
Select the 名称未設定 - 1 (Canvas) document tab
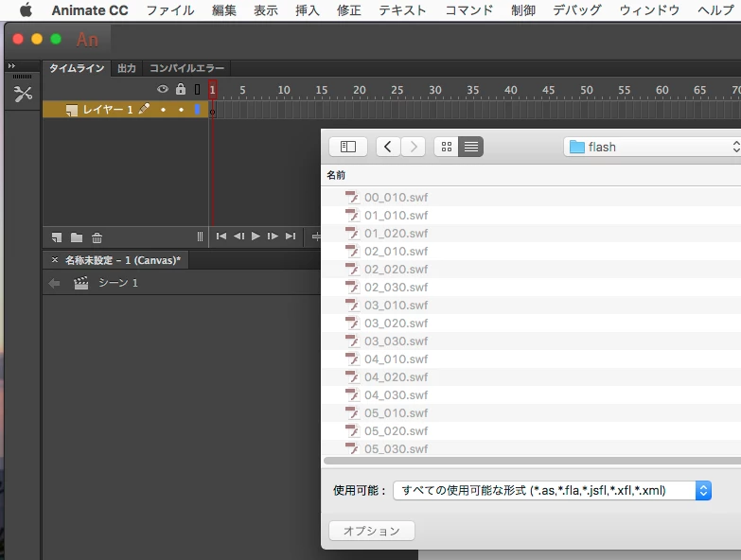pyautogui.click(x=123, y=260)
